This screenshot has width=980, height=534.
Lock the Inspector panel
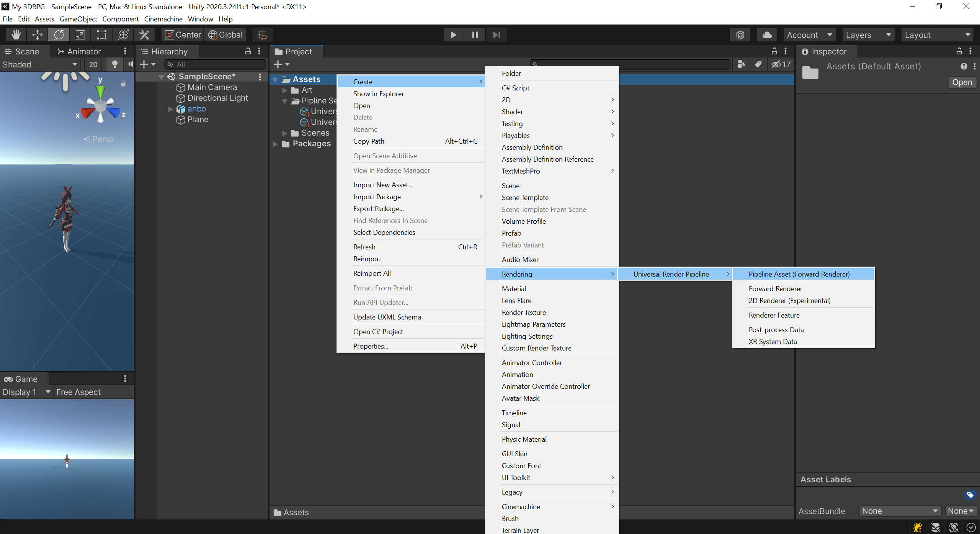pyautogui.click(x=959, y=51)
